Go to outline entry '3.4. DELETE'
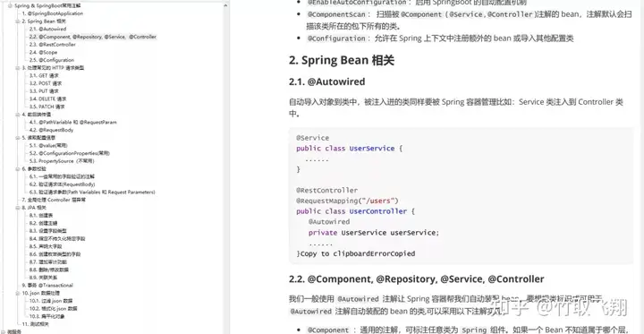This screenshot has width=644, height=334. coord(47,99)
